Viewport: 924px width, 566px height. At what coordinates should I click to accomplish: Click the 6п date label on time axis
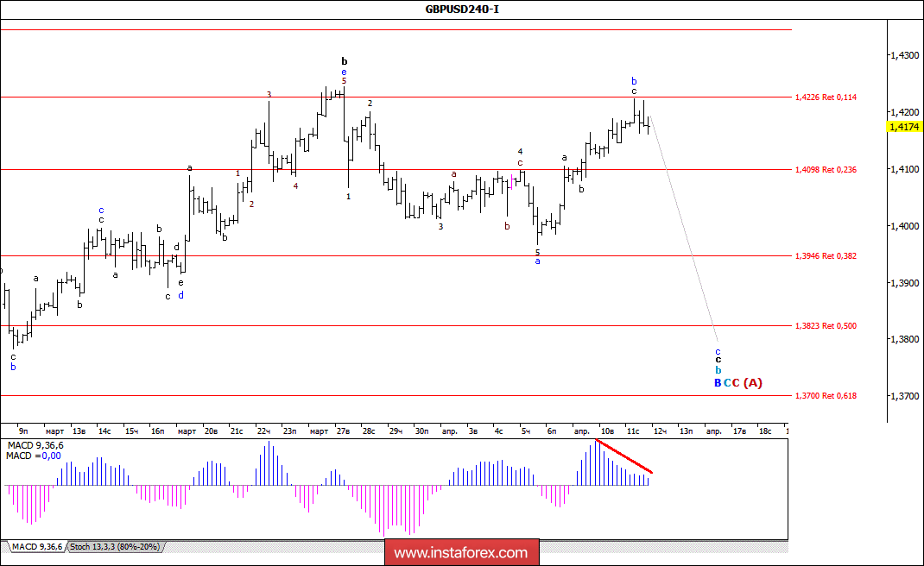(x=552, y=431)
